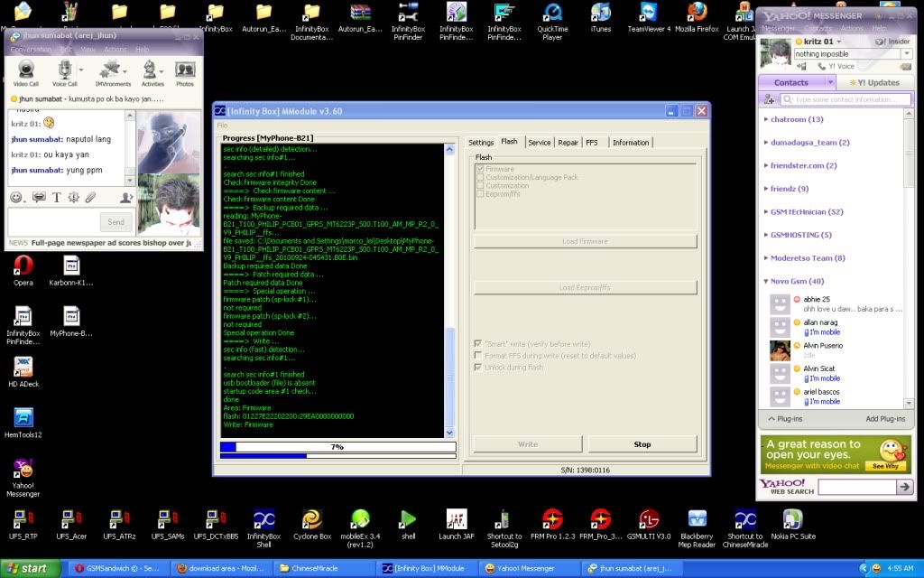The height and width of the screenshot is (578, 924).
Task: Switch to FFS tab in MModule
Action: [592, 143]
